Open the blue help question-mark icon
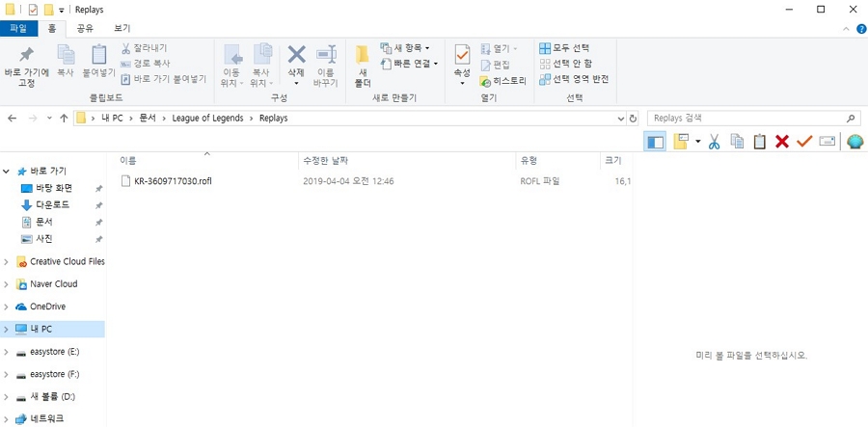The height and width of the screenshot is (427, 868). (861, 29)
